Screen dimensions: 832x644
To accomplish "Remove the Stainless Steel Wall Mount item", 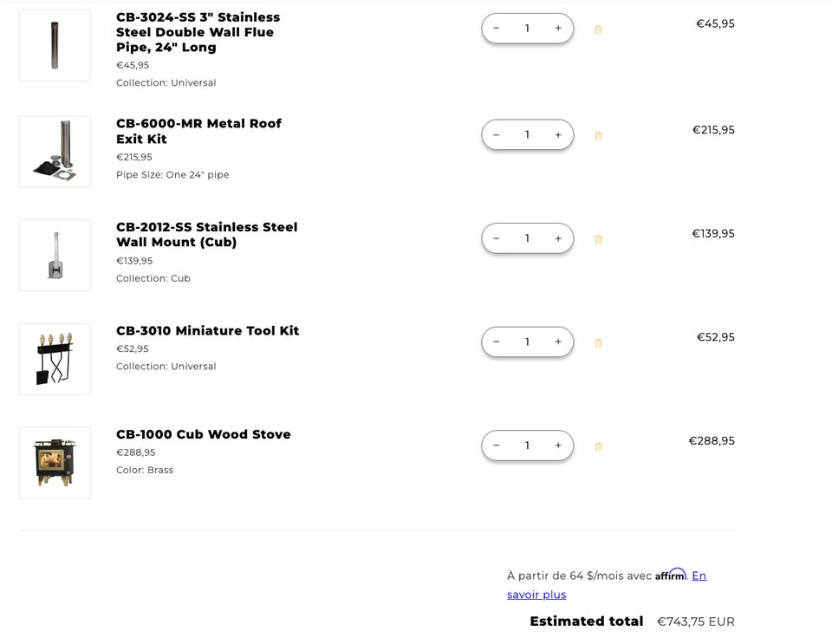I will coord(598,239).
